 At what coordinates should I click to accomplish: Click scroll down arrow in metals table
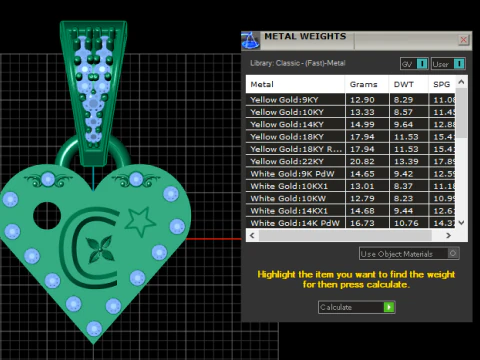pos(461,223)
